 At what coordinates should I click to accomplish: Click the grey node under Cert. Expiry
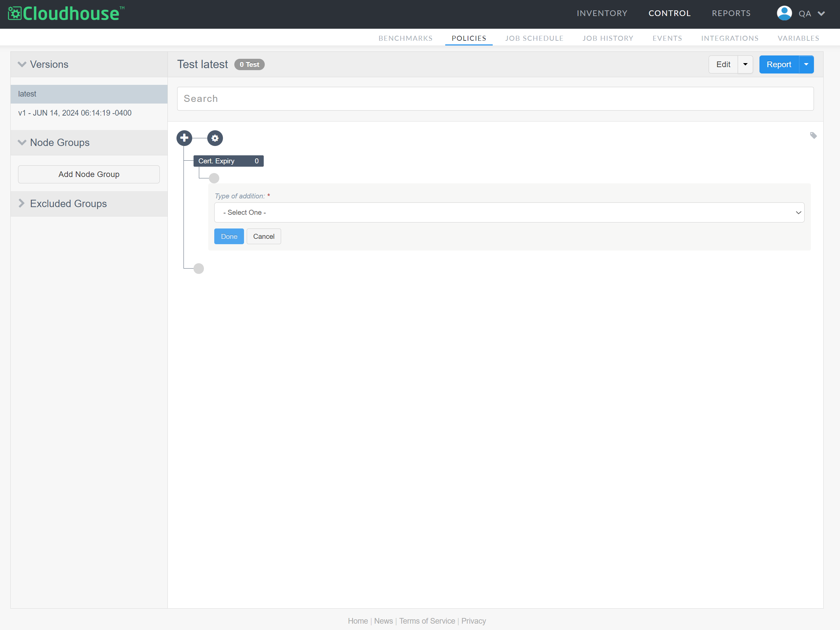pos(214,178)
